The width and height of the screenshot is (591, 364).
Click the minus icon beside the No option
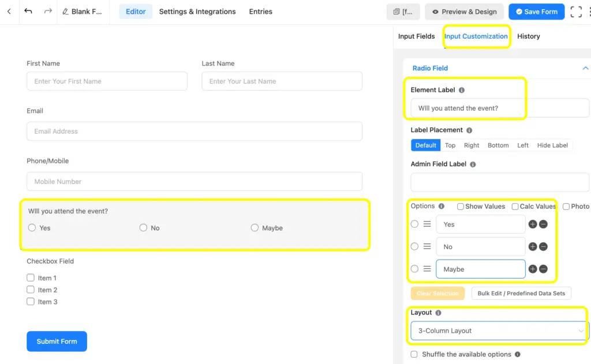543,246
